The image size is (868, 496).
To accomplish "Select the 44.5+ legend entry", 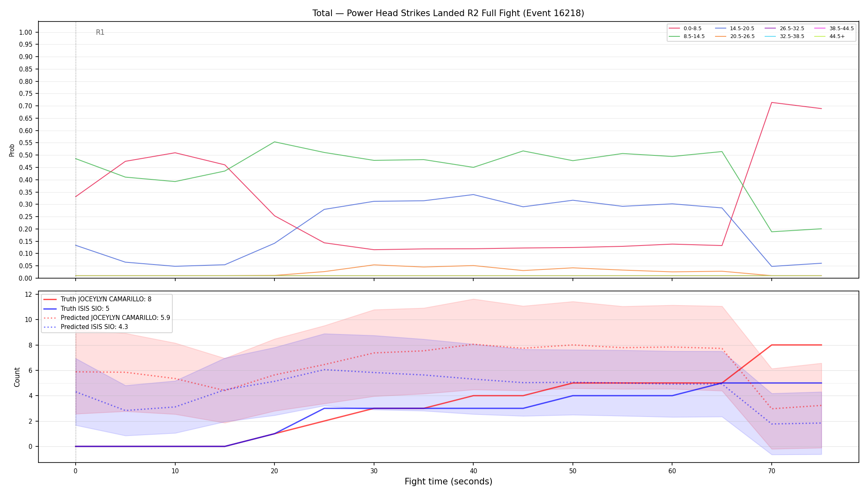I will click(x=830, y=36).
